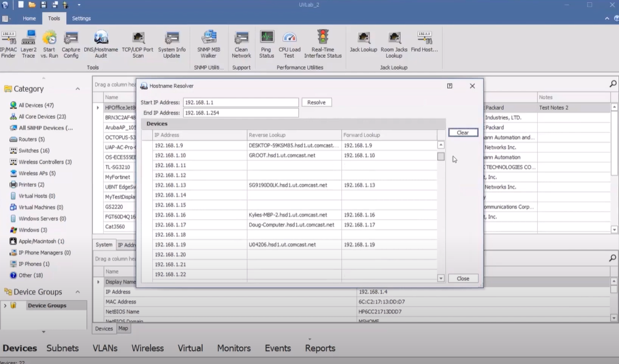Go to the VLANs section
Image resolution: width=619 pixels, height=364 pixels.
pos(105,348)
